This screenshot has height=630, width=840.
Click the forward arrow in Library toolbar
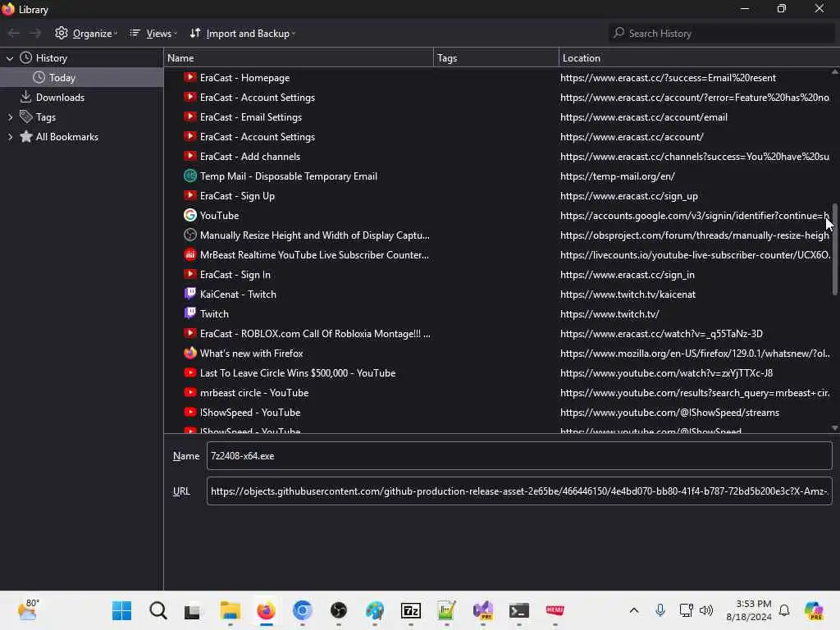point(35,33)
